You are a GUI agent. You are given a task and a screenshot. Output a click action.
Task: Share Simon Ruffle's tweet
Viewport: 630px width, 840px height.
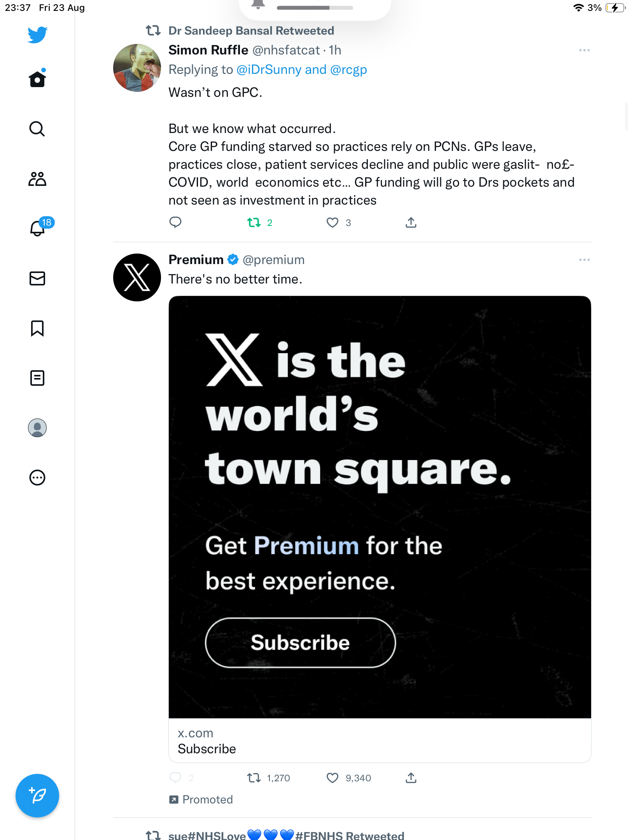pos(411,222)
